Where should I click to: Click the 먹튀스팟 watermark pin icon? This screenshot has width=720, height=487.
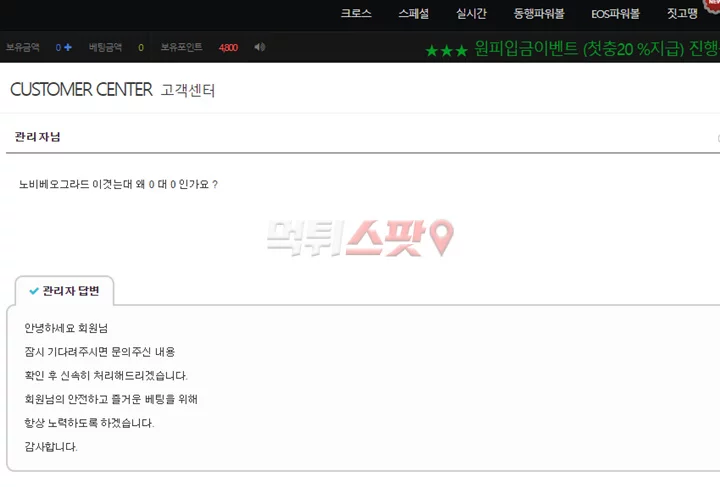point(442,236)
